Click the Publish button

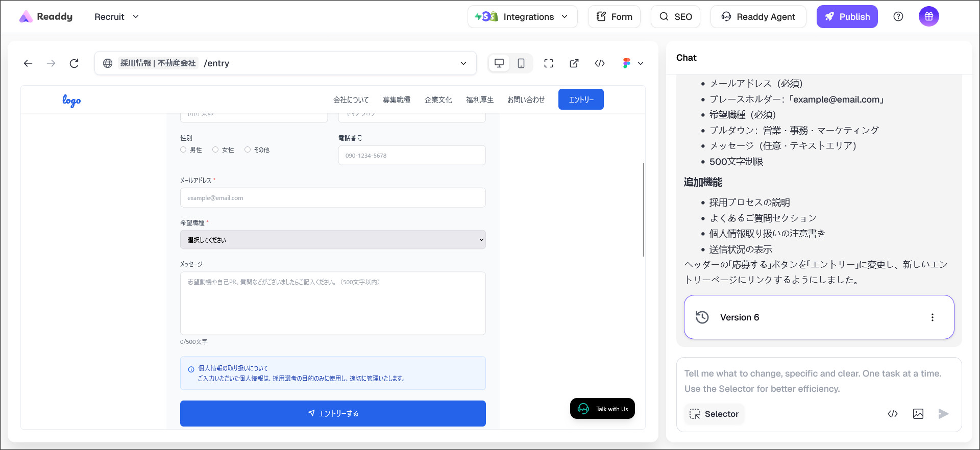click(847, 16)
